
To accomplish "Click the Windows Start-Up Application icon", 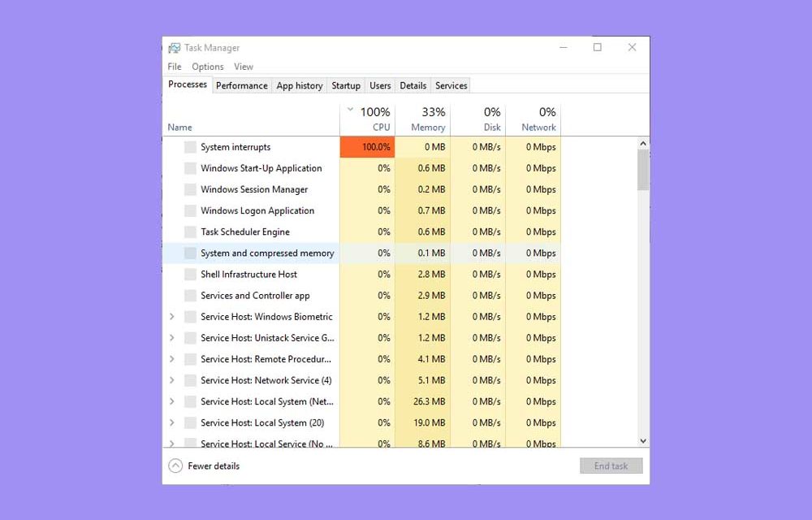I will tap(189, 168).
